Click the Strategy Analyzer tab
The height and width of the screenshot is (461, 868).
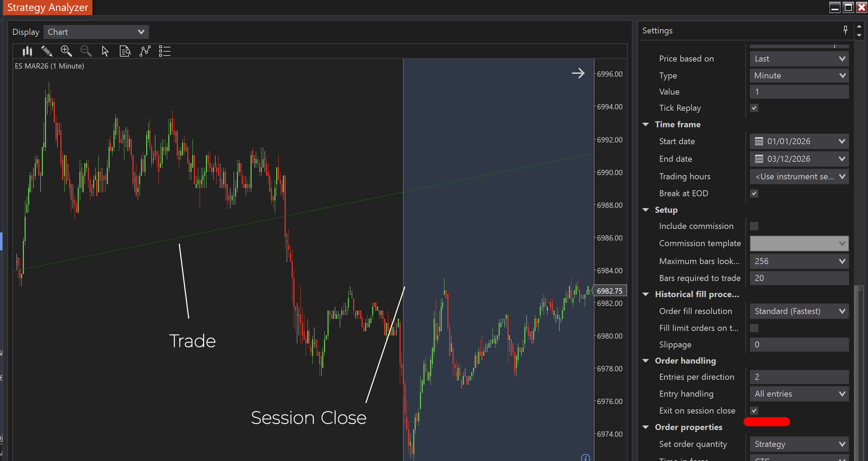pyautogui.click(x=47, y=7)
